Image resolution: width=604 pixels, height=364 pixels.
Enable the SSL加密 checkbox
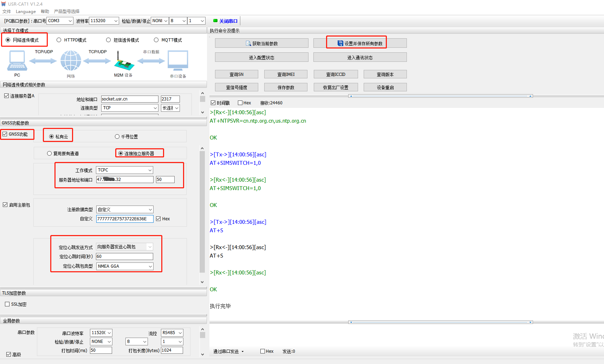7,304
